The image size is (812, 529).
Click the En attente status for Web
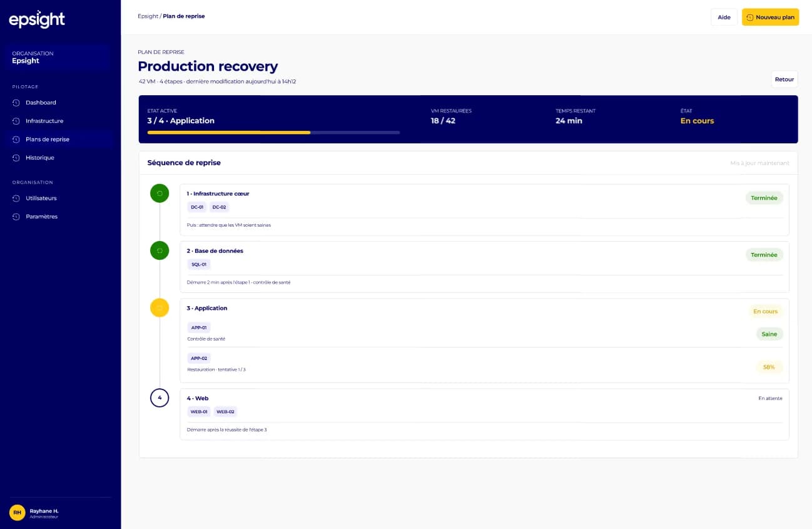pos(770,398)
